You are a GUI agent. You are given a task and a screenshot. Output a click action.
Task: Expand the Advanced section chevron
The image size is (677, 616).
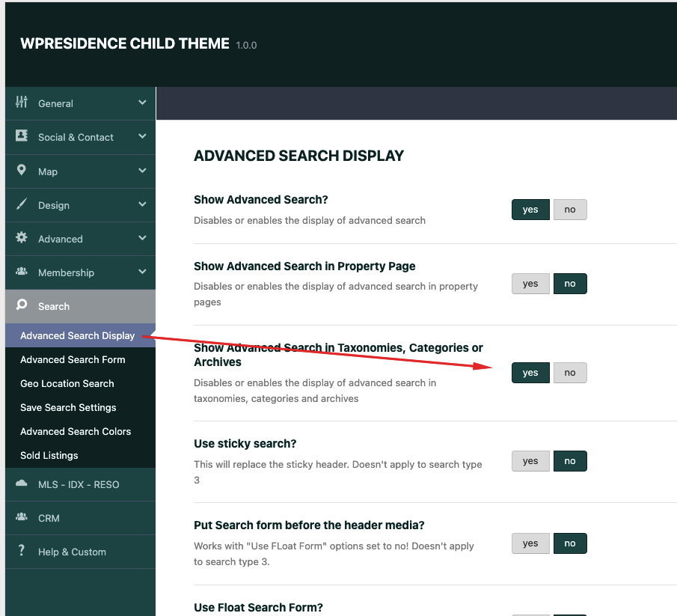(x=142, y=238)
